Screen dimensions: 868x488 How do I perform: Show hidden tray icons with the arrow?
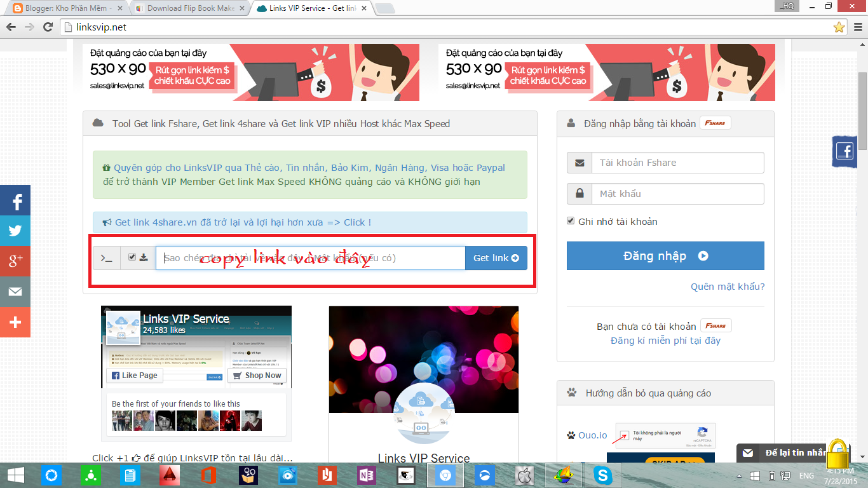740,475
